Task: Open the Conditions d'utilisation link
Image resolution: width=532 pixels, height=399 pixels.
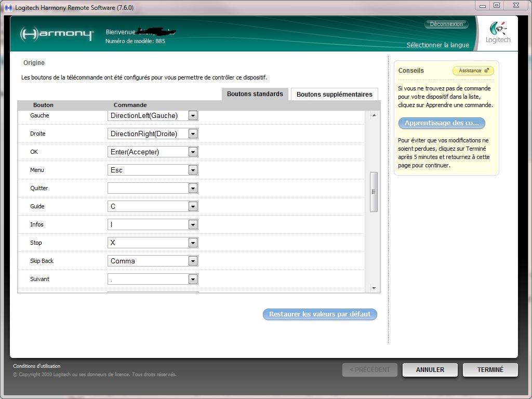Action: coord(37,366)
